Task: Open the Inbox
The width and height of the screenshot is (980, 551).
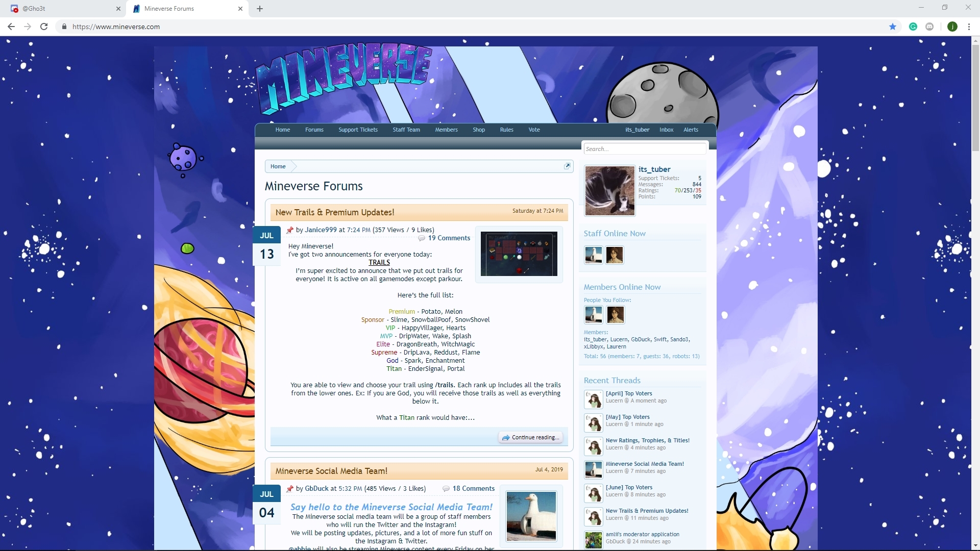Action: click(666, 130)
